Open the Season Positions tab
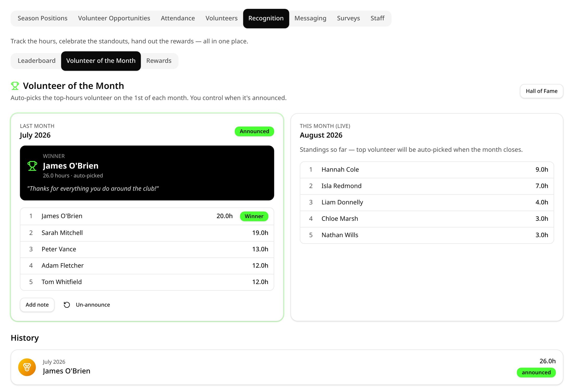Image resolution: width=574 pixels, height=392 pixels. pyautogui.click(x=43, y=18)
